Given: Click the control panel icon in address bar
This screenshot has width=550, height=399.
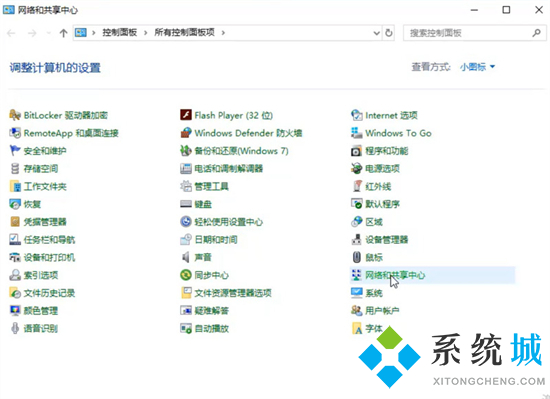Looking at the screenshot, I should [x=81, y=33].
